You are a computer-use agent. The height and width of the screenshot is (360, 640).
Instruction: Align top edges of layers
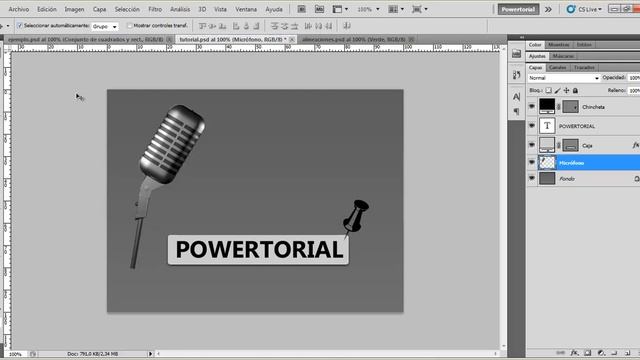click(x=202, y=26)
